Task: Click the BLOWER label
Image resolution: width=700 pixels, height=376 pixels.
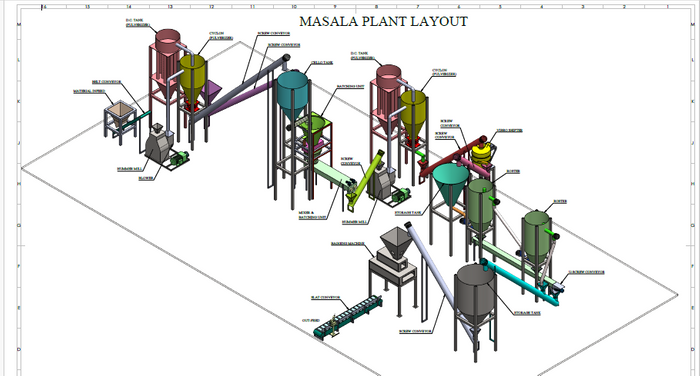Action: tap(146, 178)
